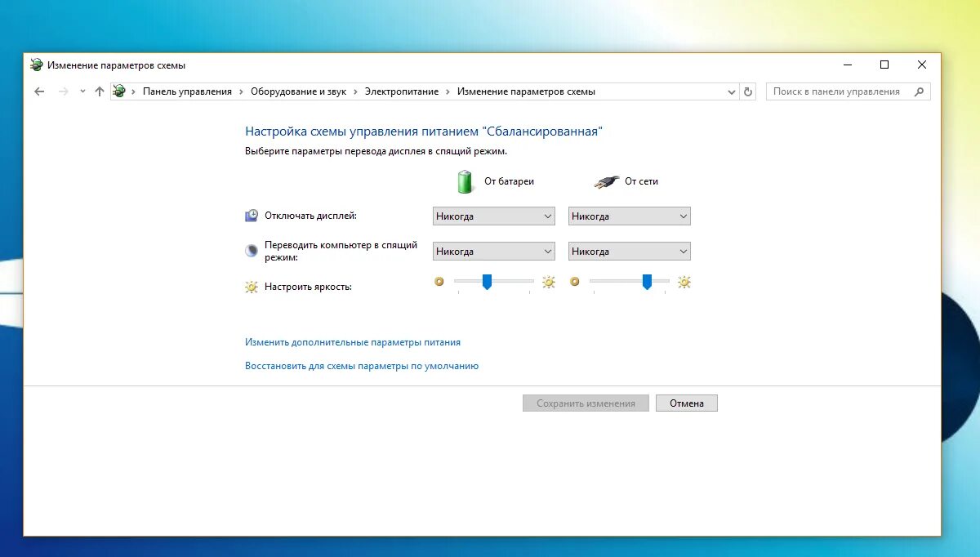980x557 pixels.
Task: Click the sun icon beside Настроить яркость label
Action: tap(251, 286)
